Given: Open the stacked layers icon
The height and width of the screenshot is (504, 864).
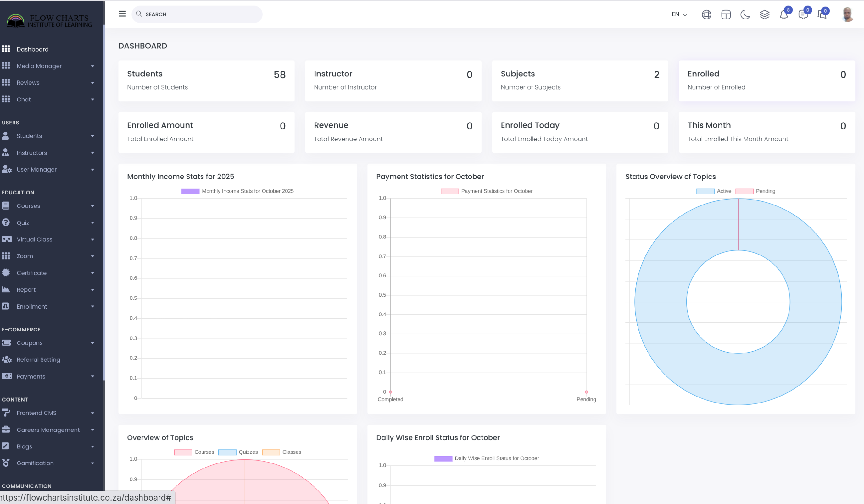Looking at the screenshot, I should tap(764, 14).
